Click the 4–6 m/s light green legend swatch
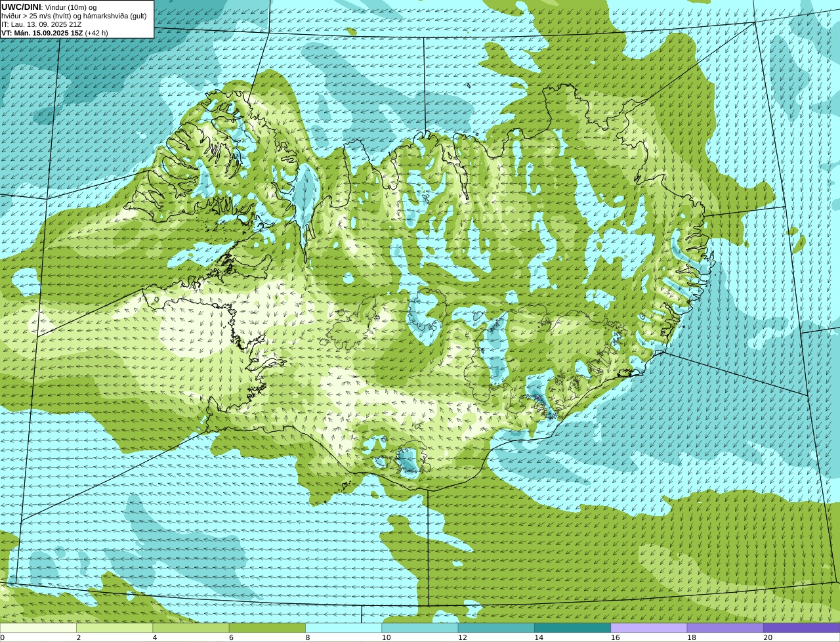 pyautogui.click(x=191, y=628)
